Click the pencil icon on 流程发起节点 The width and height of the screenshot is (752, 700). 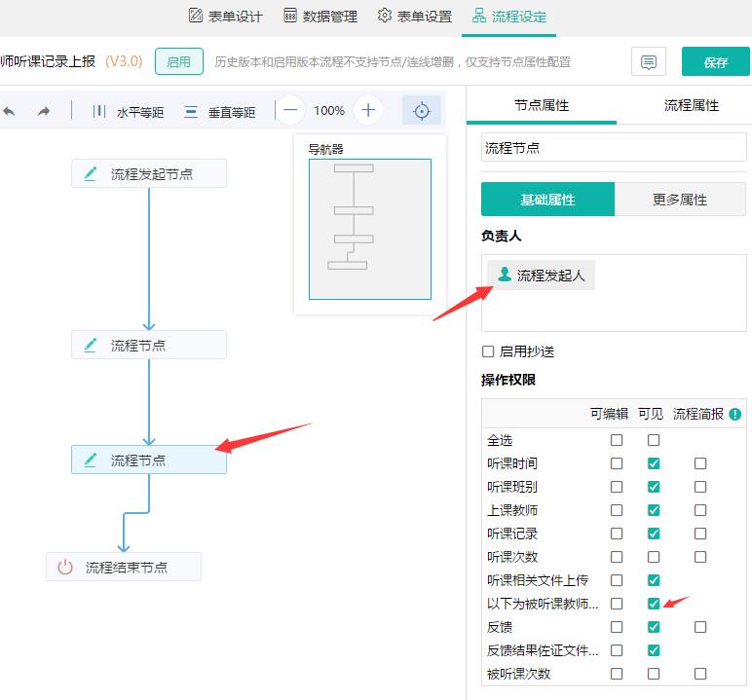pyautogui.click(x=91, y=173)
